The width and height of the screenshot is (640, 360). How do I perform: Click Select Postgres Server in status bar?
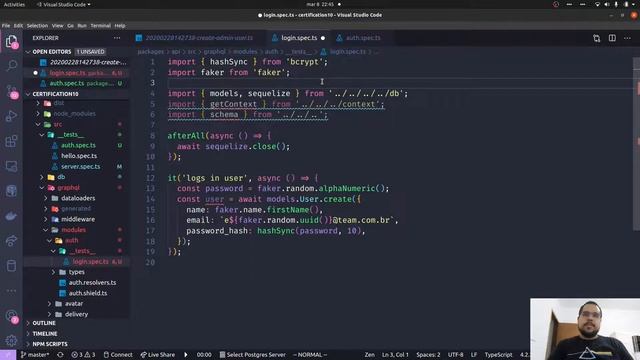tap(253, 355)
